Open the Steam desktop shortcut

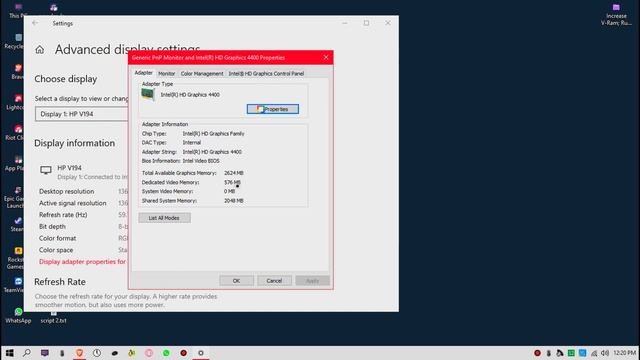tap(17, 224)
